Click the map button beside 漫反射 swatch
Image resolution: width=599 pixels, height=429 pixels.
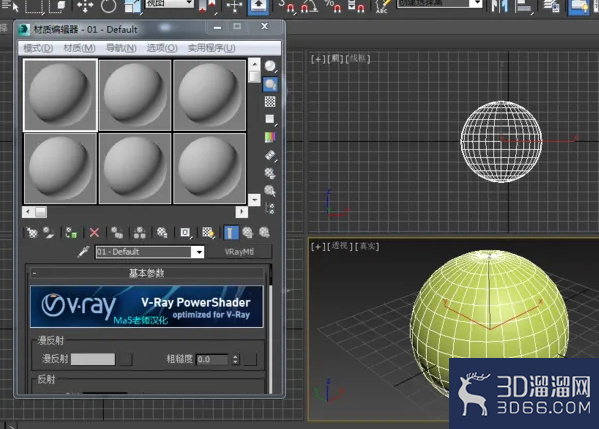click(x=126, y=359)
